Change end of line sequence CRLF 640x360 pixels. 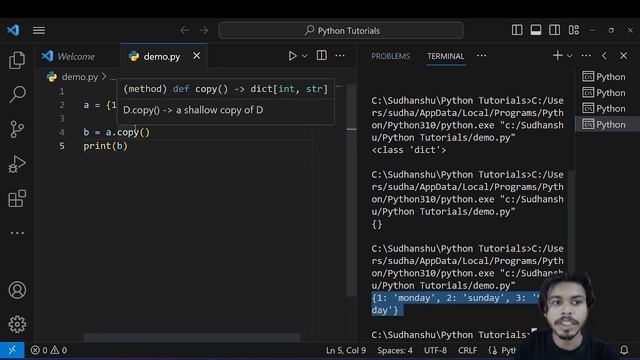[467, 351]
